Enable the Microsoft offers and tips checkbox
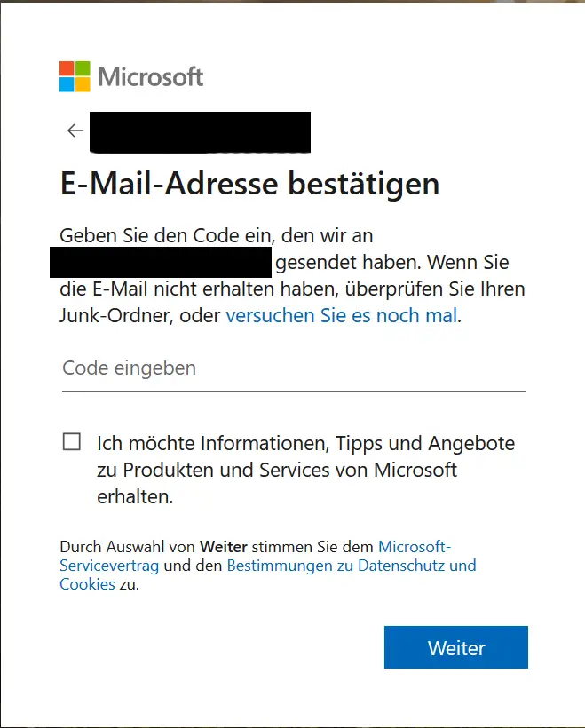The height and width of the screenshot is (728, 585). (72, 441)
